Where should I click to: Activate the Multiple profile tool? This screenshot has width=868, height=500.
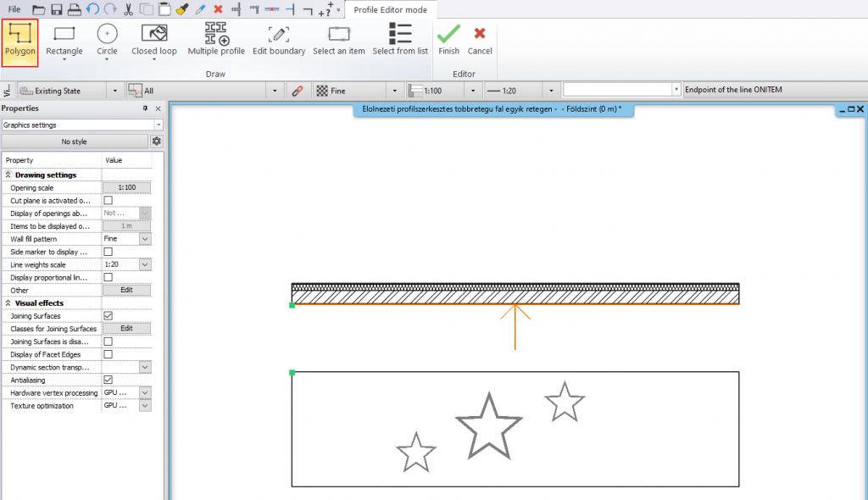click(216, 40)
